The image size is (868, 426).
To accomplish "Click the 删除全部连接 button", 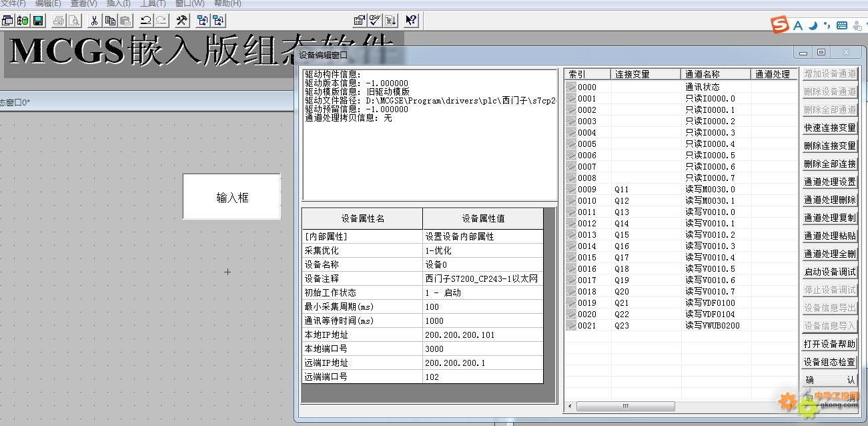I will coord(830,164).
